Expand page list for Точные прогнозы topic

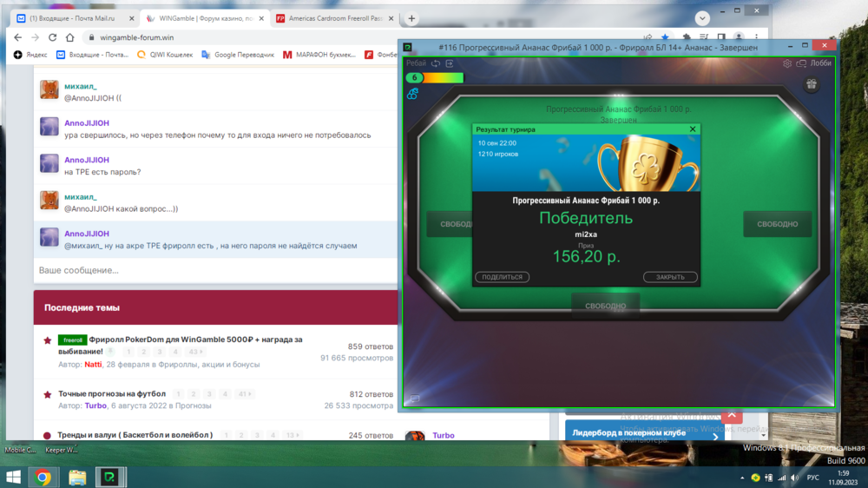pyautogui.click(x=246, y=394)
